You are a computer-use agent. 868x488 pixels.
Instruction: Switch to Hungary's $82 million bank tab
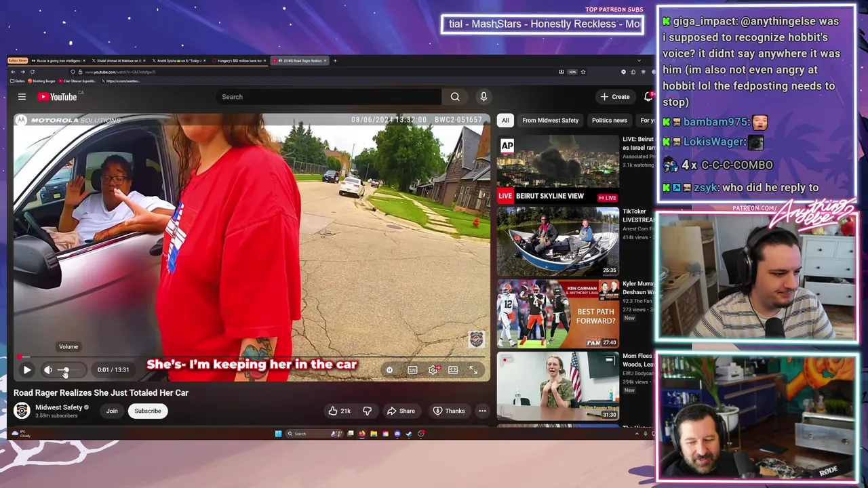pos(237,60)
